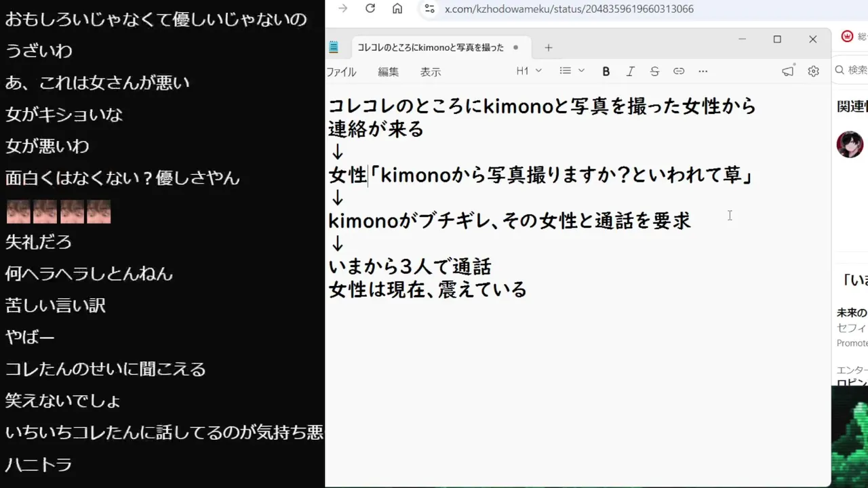Viewport: 868px width, 488px height.
Task: Click the search box on the X page
Action: 851,70
